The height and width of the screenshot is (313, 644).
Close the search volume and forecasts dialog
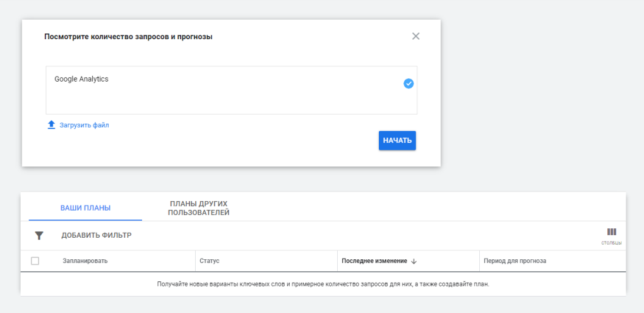point(415,36)
